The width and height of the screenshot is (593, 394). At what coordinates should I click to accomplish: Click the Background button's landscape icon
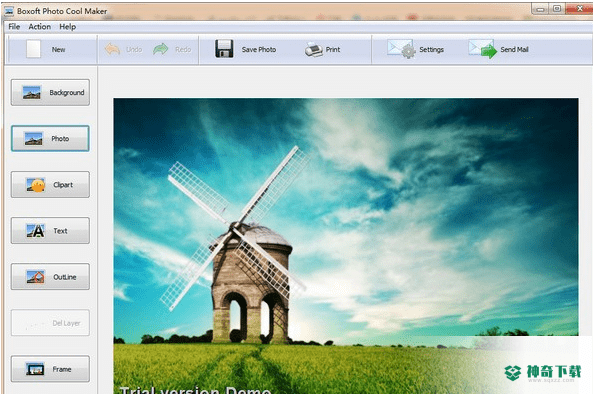click(x=32, y=92)
